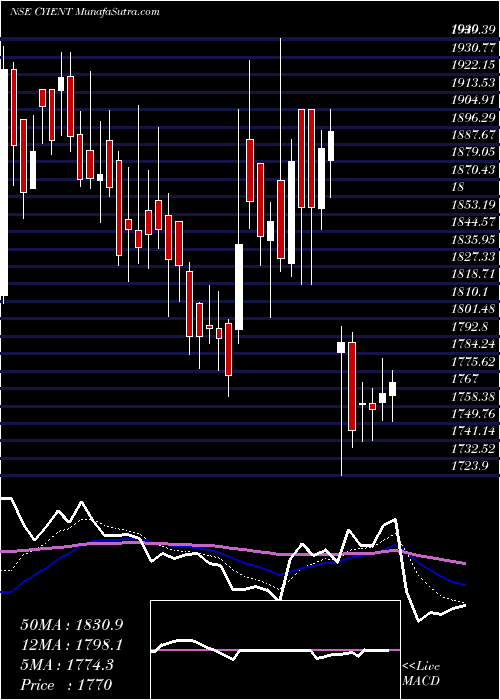
Task: Click the 1801.48 price axis label
Action: (473, 309)
